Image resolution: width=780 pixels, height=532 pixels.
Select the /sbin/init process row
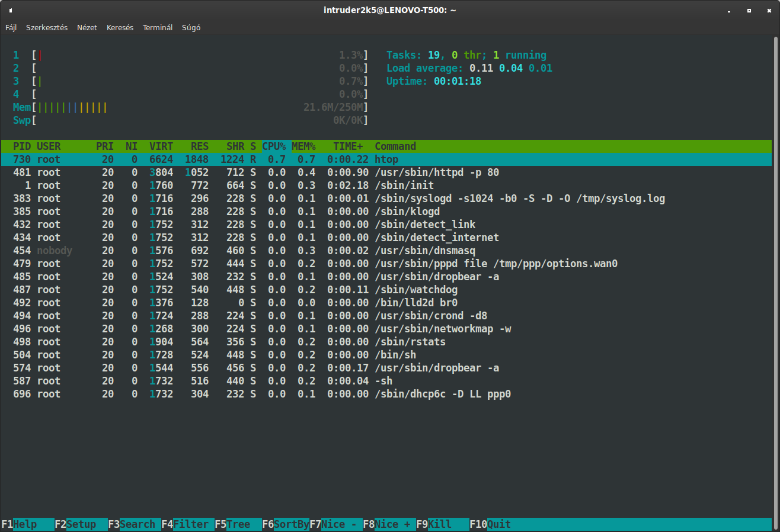tap(386, 185)
